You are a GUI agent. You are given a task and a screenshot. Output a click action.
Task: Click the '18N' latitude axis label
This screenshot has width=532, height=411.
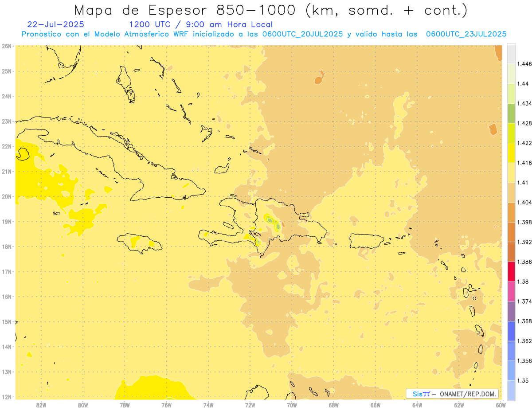6,247
